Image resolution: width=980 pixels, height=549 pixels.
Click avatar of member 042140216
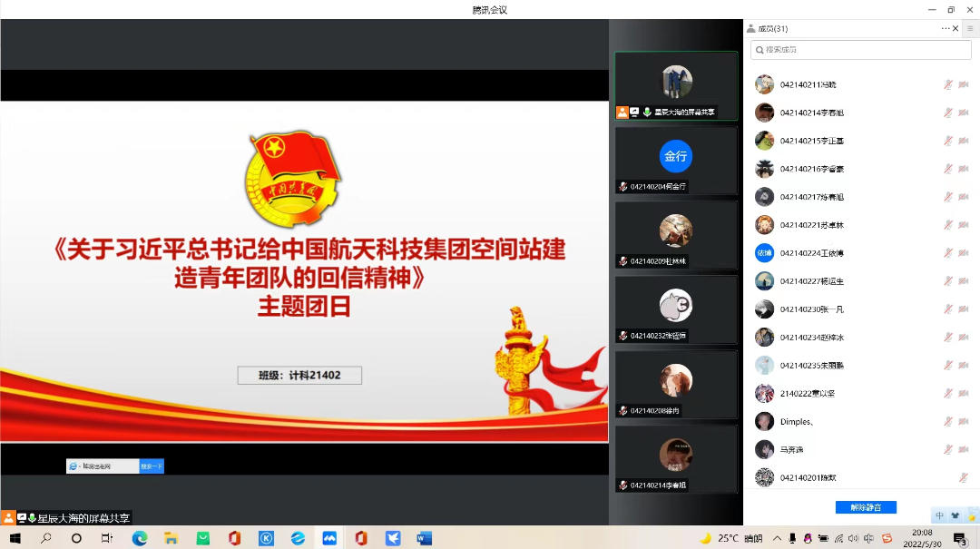point(764,169)
